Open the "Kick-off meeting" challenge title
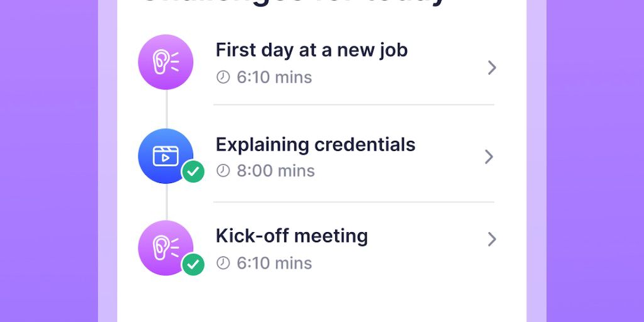 point(292,236)
